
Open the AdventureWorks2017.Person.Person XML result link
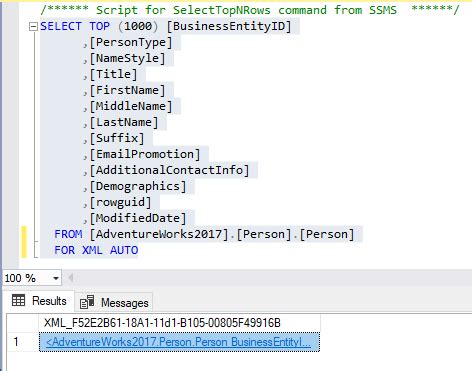click(178, 342)
